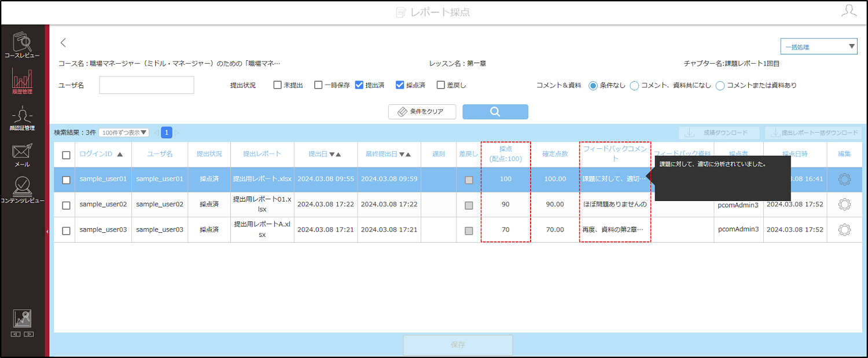
Task: Collapse the sidebar with the handle arrow
Action: point(47,231)
